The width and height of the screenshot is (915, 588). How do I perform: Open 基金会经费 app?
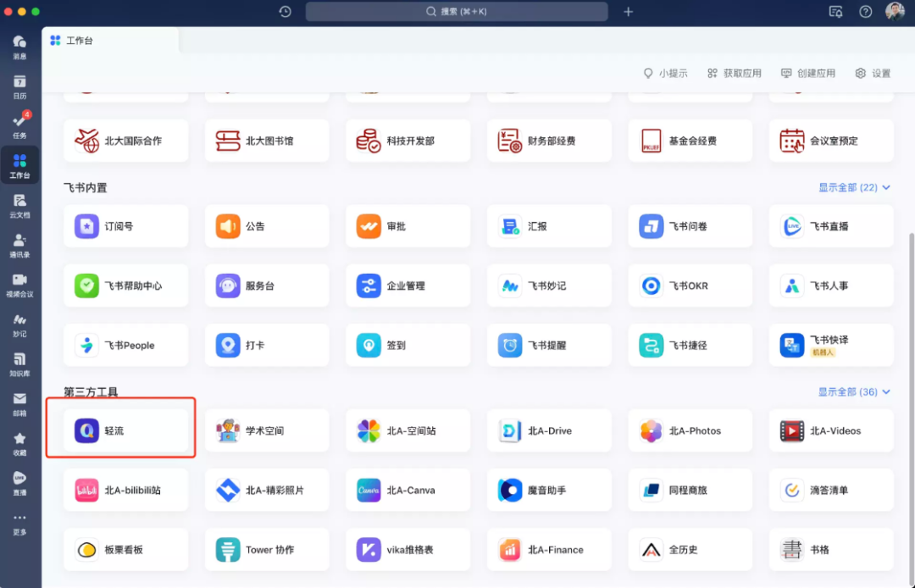coord(690,141)
